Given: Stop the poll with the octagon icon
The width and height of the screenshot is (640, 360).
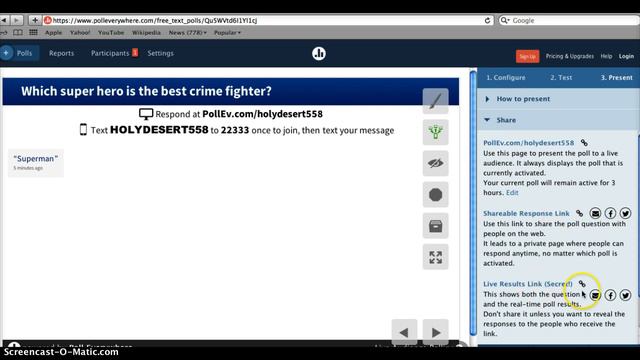Looking at the screenshot, I should coord(436,195).
